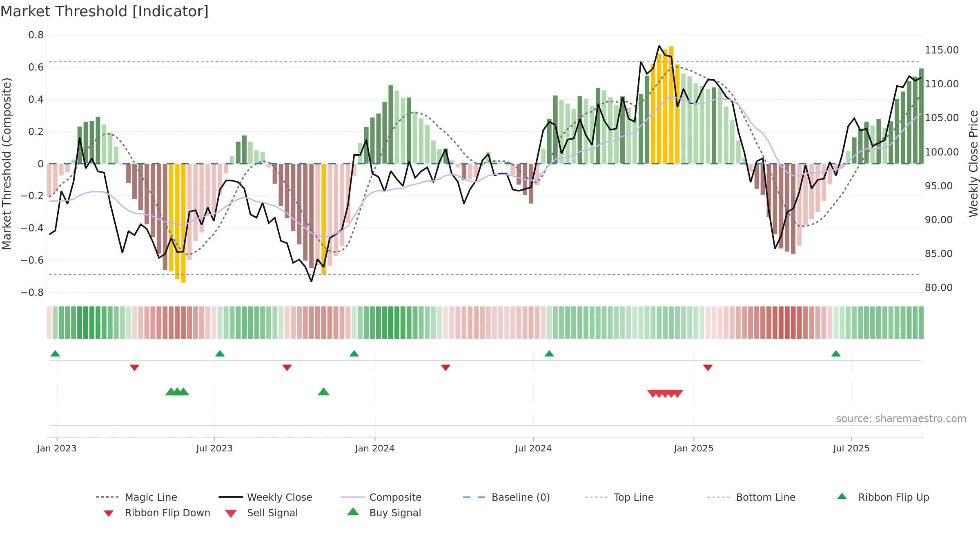Click the Ribbon Flip Down marker in autumn 2023
Image resolution: width=980 pixels, height=551 pixels.
pyautogui.click(x=287, y=368)
